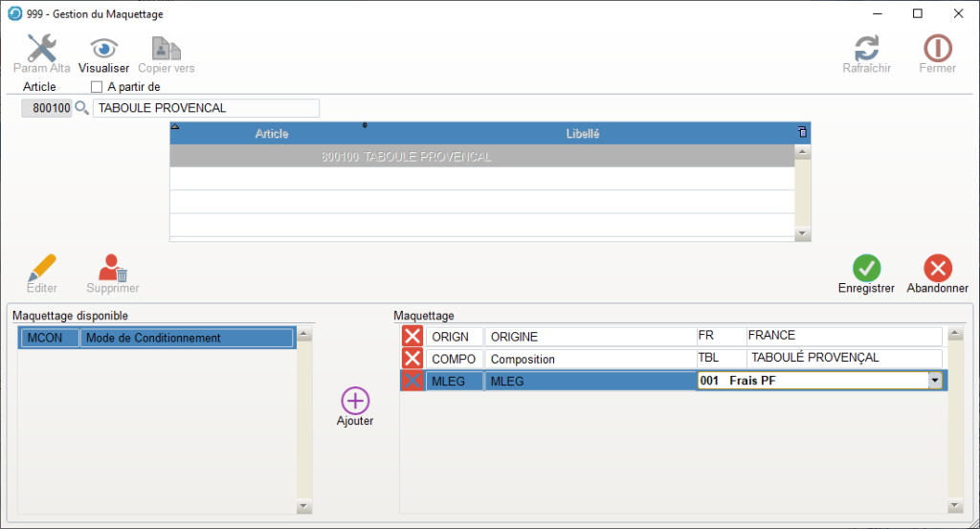
Task: Click the article name input field
Action: pos(206,108)
